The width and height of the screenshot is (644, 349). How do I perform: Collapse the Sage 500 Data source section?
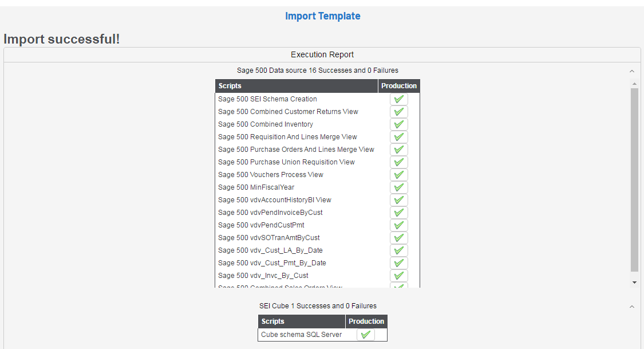(632, 71)
